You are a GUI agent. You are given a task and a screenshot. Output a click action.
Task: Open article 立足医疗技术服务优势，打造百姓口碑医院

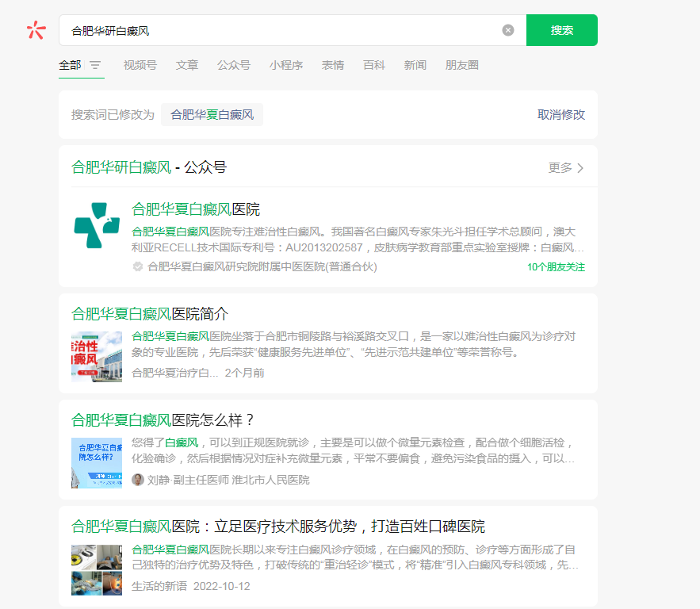(x=277, y=527)
